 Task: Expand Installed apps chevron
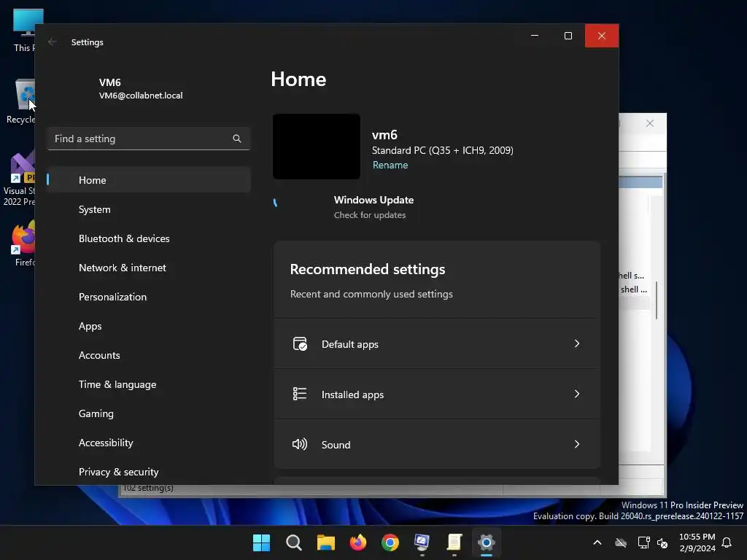[576, 394]
